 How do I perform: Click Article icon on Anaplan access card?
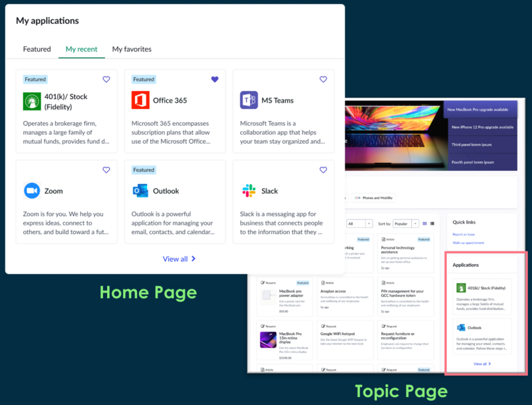323,283
